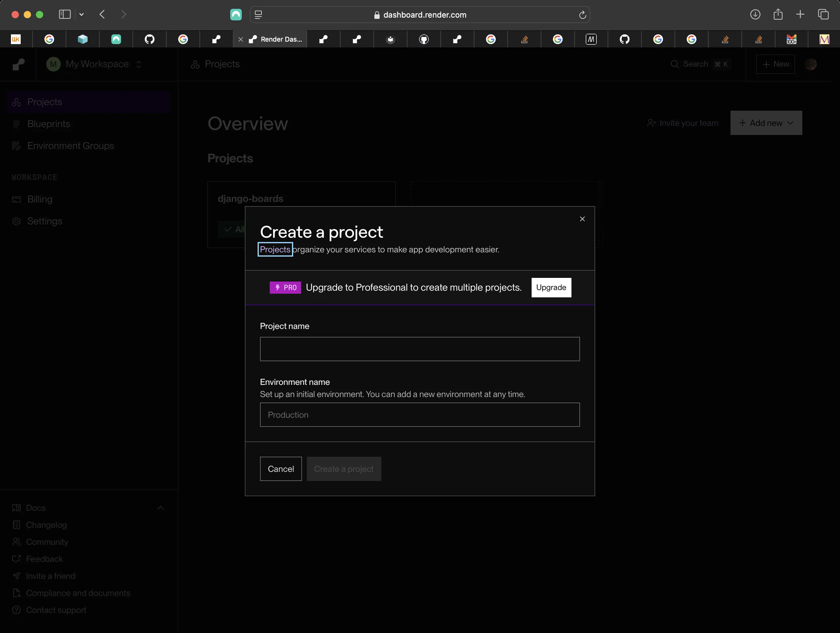The image size is (840, 633).
Task: Switch to the blue cube icon tab
Action: (82, 39)
